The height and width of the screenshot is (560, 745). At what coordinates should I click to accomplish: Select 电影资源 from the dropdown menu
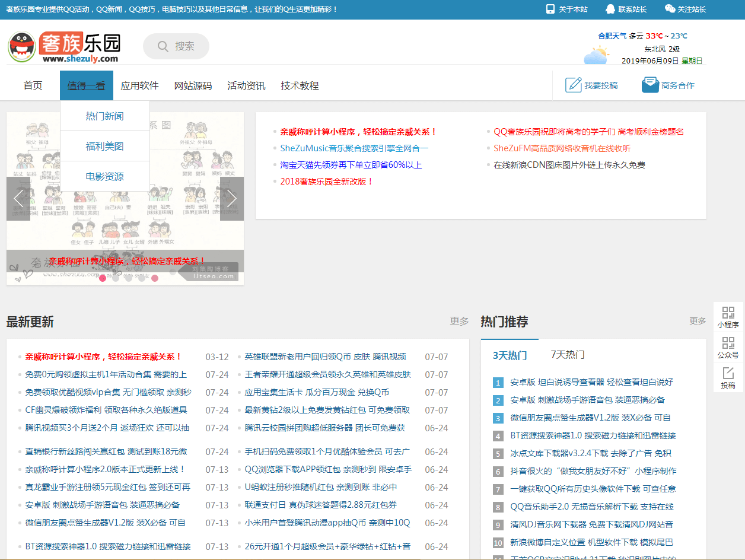point(104,177)
